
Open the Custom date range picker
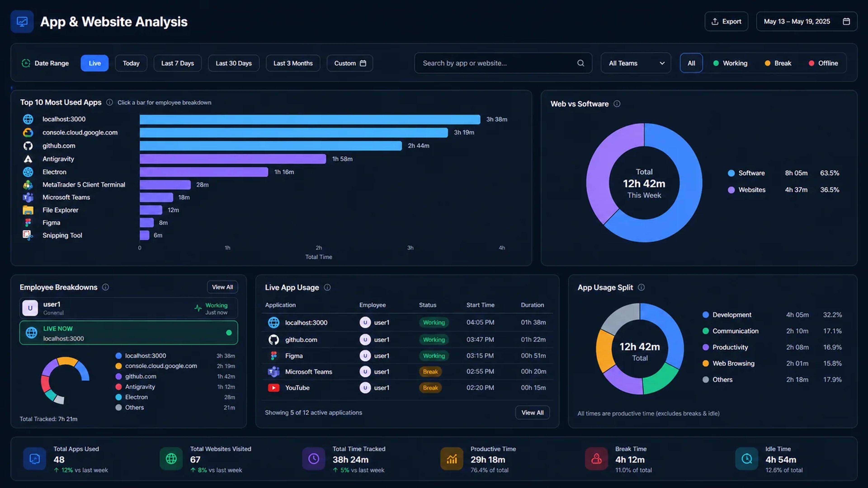click(350, 63)
